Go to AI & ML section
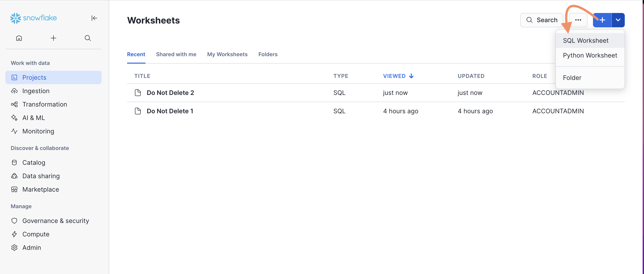The width and height of the screenshot is (644, 274). (x=34, y=118)
